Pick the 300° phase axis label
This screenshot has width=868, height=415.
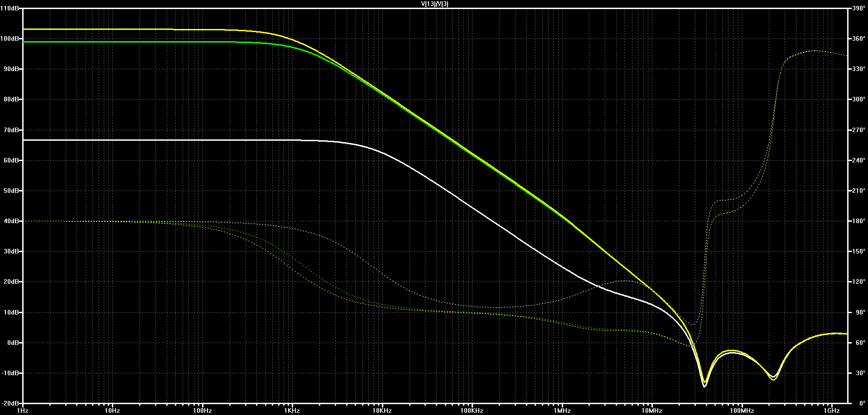[858, 99]
